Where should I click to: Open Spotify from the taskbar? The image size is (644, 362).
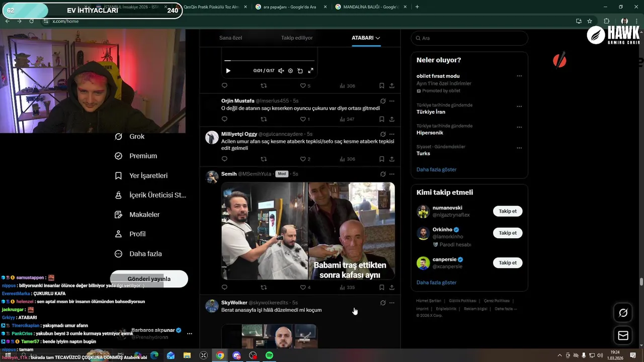269,355
